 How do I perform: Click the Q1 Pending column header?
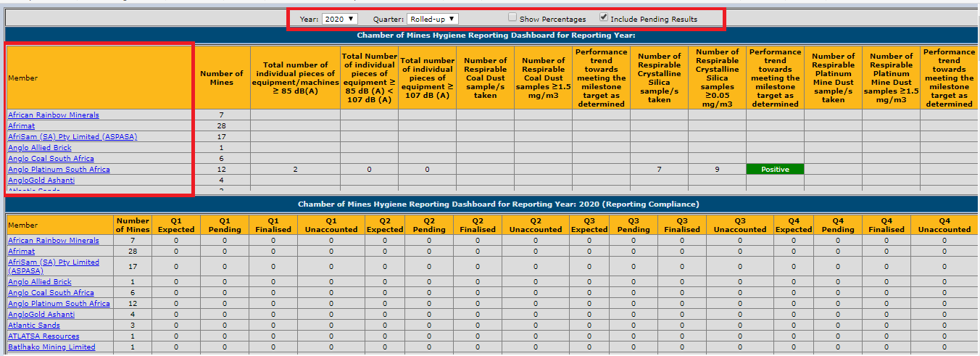[x=225, y=225]
